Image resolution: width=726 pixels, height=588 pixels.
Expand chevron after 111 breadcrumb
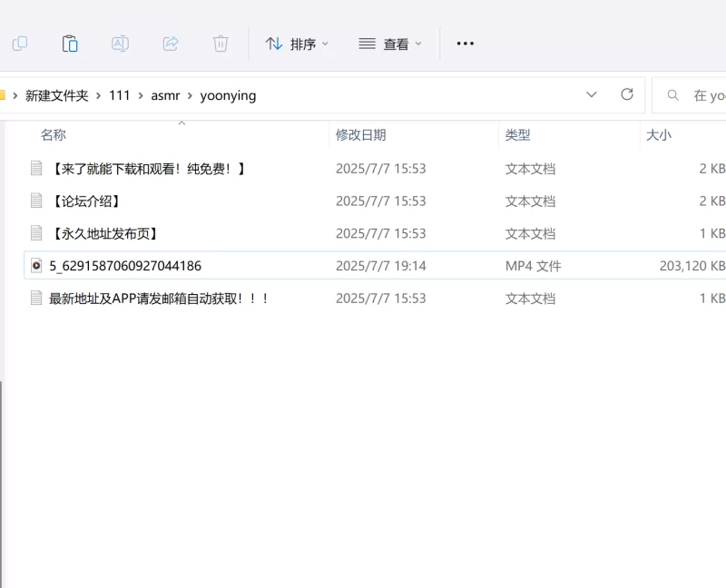141,95
